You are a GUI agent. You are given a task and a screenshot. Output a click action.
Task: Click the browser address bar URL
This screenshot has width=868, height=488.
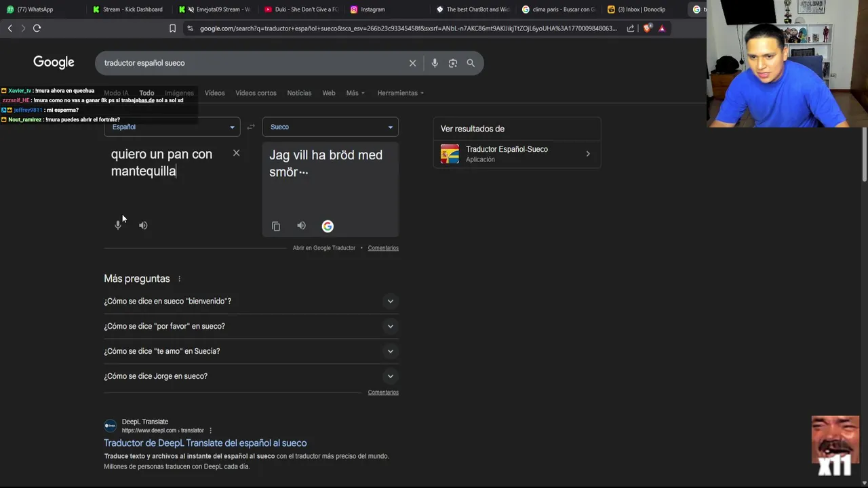[x=408, y=28]
